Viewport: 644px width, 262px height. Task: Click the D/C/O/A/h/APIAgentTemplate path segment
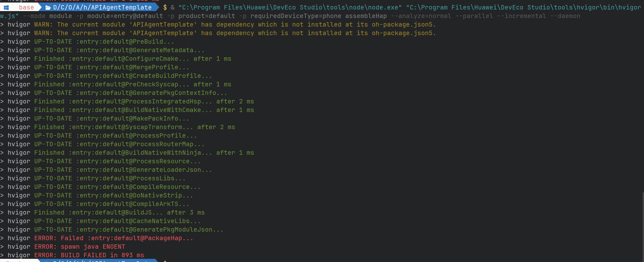[102, 7]
